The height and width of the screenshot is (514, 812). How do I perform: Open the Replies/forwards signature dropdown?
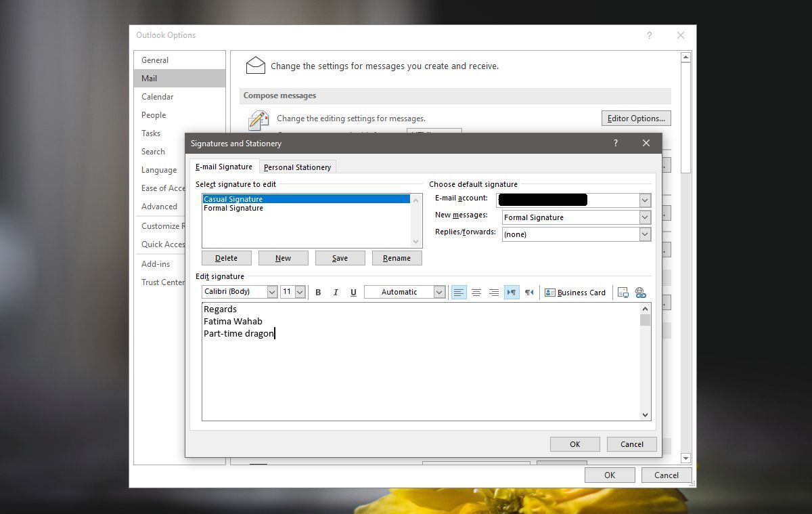644,234
